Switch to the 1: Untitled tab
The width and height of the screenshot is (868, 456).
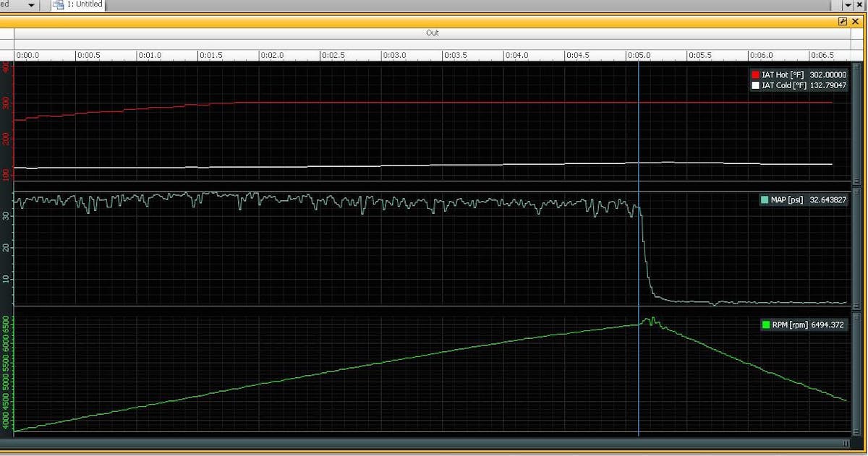coord(85,5)
